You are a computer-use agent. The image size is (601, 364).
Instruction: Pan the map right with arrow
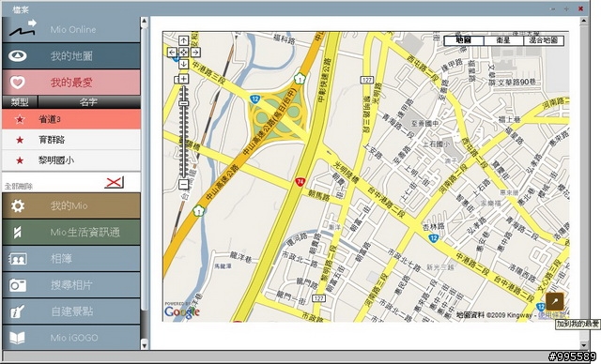coord(195,52)
